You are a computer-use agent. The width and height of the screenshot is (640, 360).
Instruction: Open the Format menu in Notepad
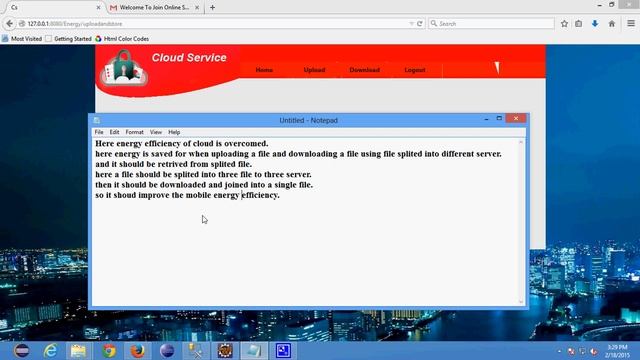click(134, 132)
